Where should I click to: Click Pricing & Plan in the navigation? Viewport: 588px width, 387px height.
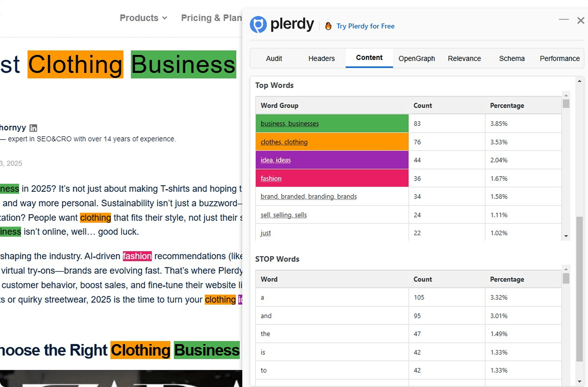tap(211, 18)
